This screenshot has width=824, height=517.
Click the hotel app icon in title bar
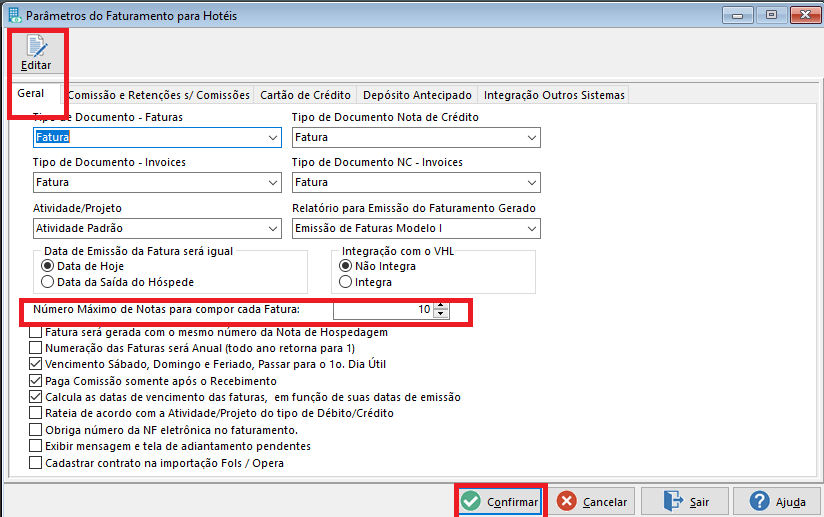coord(14,15)
